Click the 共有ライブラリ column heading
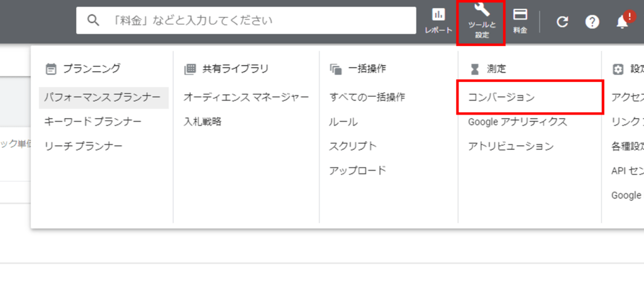Image resolution: width=644 pixels, height=304 pixels. [x=235, y=69]
